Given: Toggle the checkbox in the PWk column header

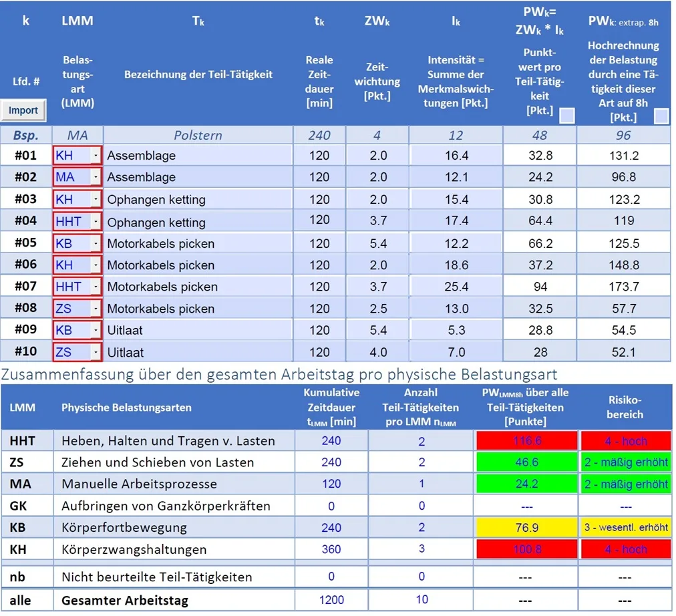Looking at the screenshot, I should (x=566, y=116).
